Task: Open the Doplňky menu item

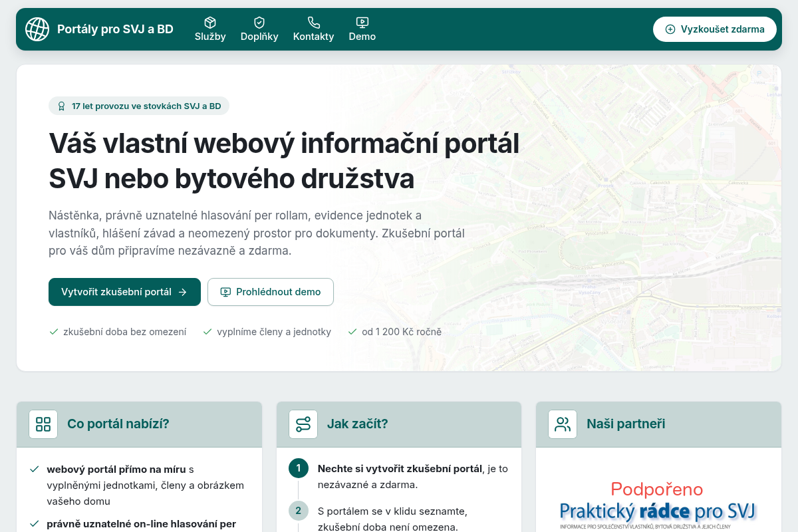Action: click(259, 29)
